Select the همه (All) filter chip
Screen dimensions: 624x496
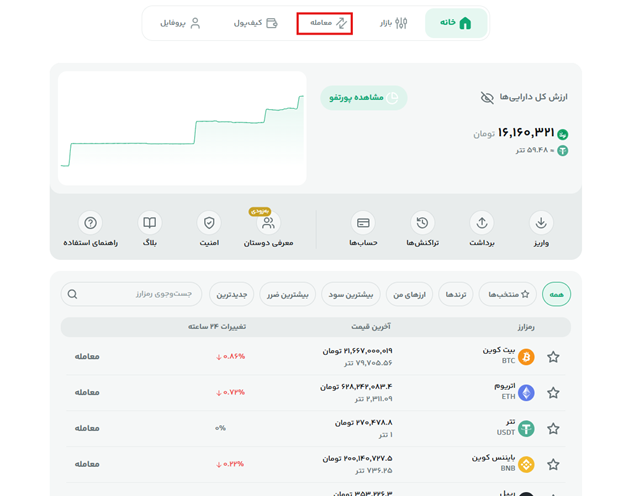[x=556, y=294]
